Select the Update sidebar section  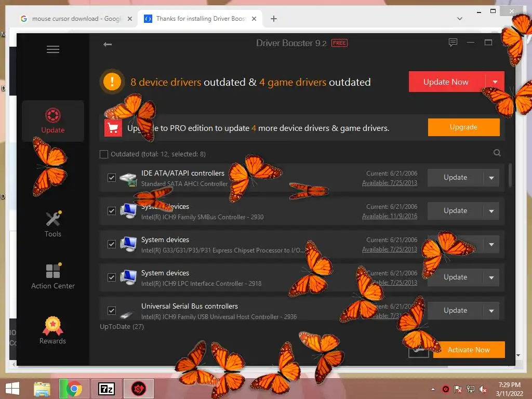pyautogui.click(x=53, y=121)
